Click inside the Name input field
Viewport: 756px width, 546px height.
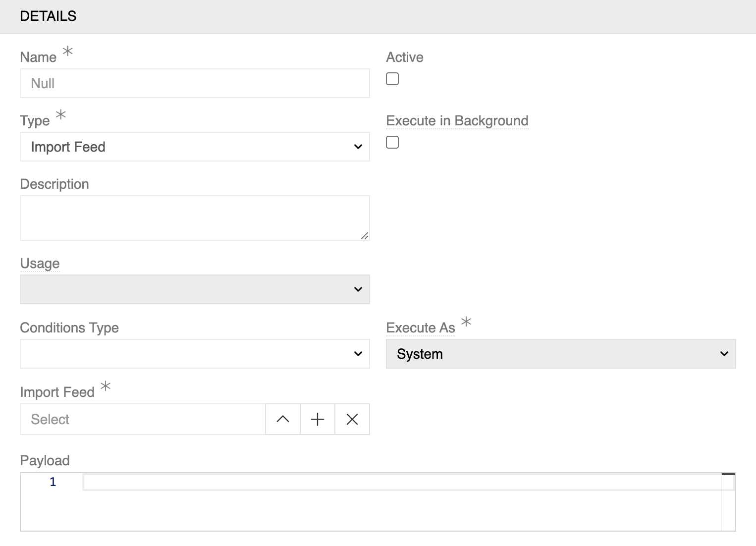(x=193, y=83)
